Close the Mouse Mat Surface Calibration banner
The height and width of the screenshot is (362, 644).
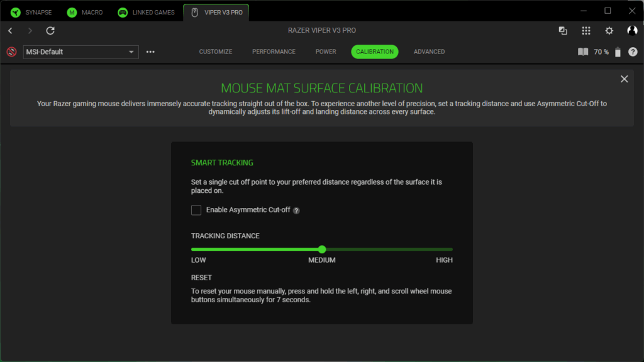tap(624, 79)
